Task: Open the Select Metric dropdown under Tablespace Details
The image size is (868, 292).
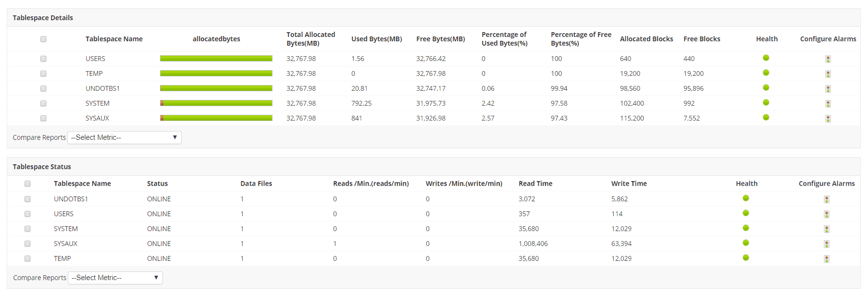Action: (124, 138)
